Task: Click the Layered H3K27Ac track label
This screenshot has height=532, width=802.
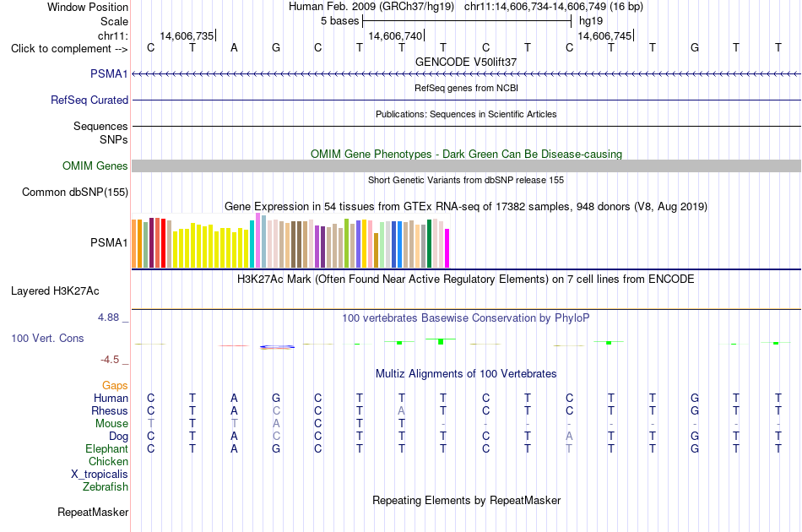Action: 55,290
